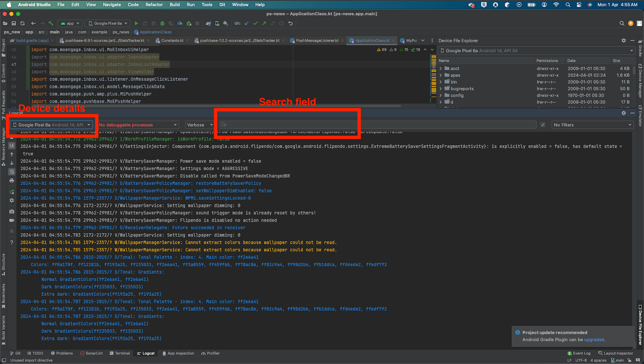Expand the config folder

441,95
